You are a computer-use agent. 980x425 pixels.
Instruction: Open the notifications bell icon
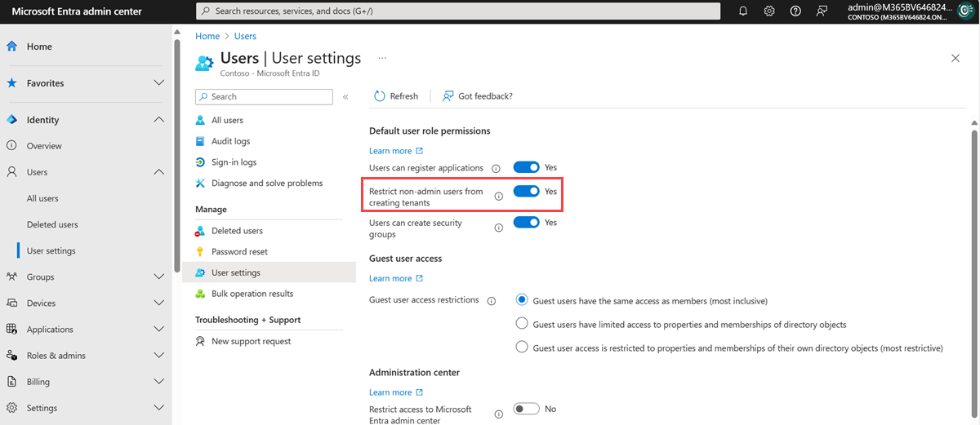[x=743, y=11]
